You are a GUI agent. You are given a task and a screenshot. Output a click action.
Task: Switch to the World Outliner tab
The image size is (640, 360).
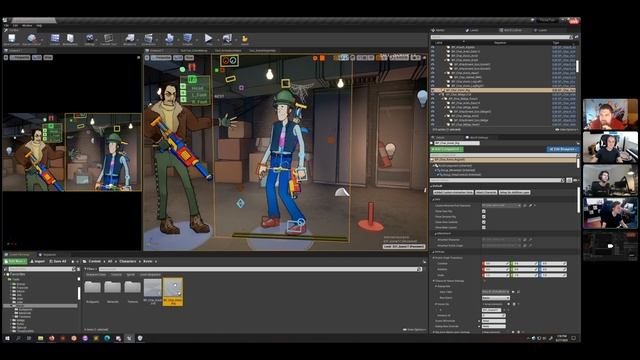coord(511,30)
